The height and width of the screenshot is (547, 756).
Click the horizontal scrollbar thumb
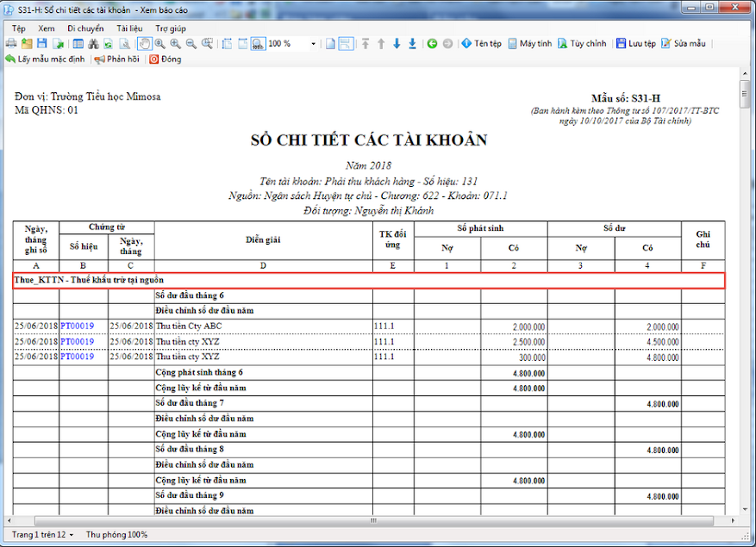[x=373, y=520]
